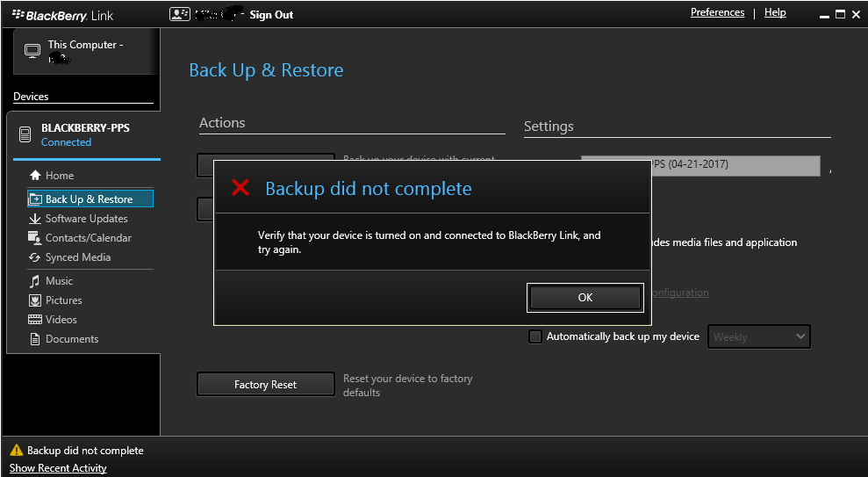
Task: Click the Pictures icon in sidebar
Action: [35, 300]
